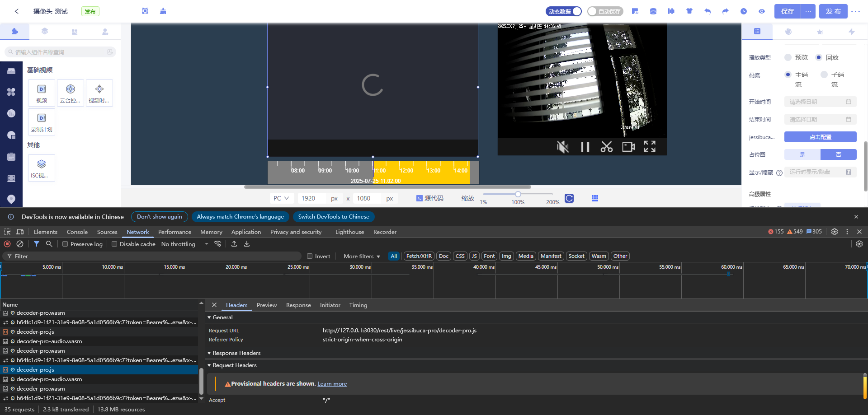Click the 点击配置 button
Image resolution: width=868 pixels, height=415 pixels.
click(x=820, y=137)
